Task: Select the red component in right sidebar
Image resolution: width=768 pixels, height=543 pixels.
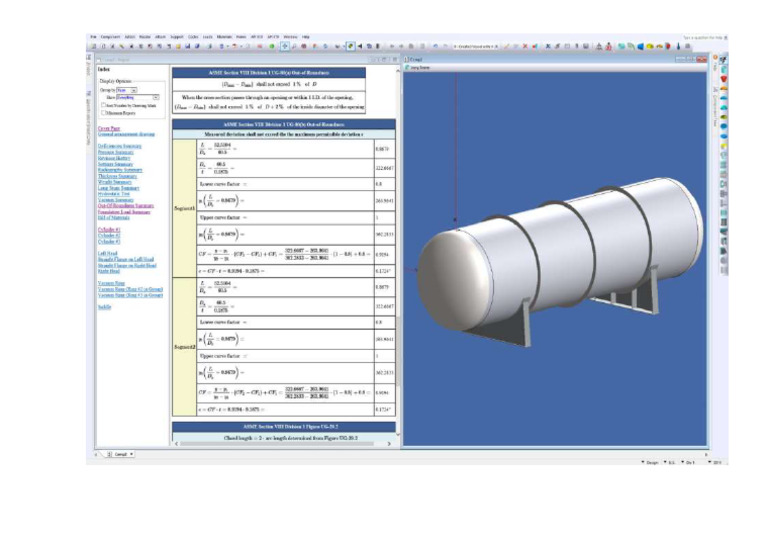Action: (x=723, y=79)
